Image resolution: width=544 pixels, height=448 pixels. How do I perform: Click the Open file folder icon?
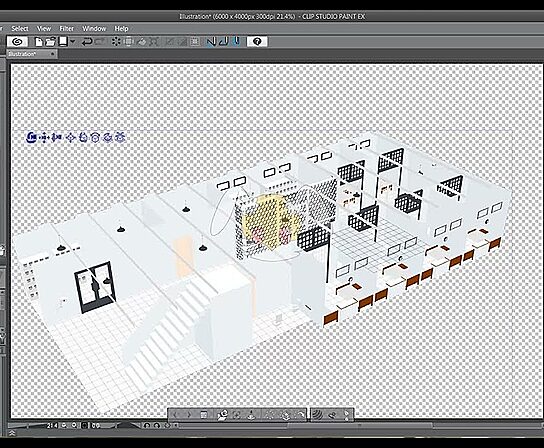point(51,42)
